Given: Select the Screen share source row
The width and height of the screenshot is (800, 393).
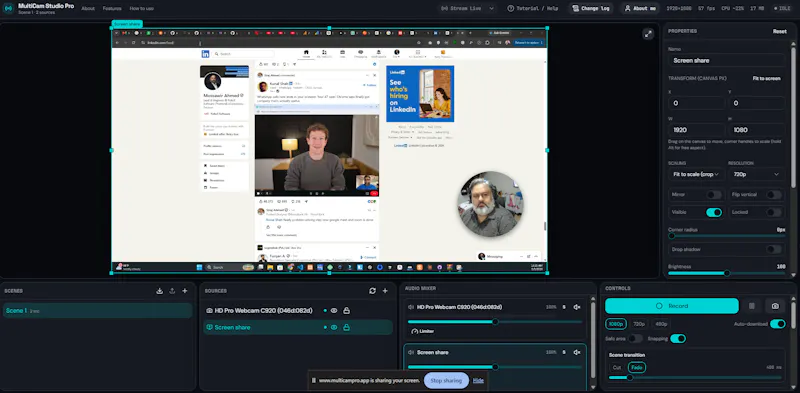Looking at the screenshot, I should click(298, 327).
